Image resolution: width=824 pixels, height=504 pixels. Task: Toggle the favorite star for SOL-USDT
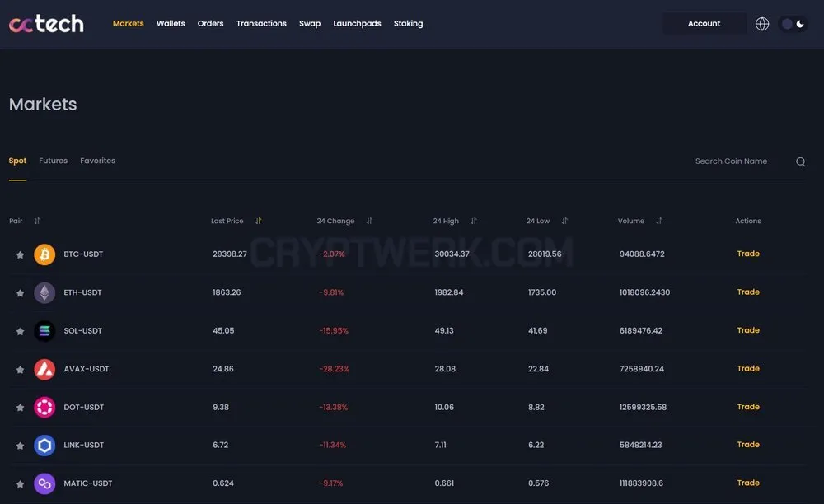coord(20,331)
